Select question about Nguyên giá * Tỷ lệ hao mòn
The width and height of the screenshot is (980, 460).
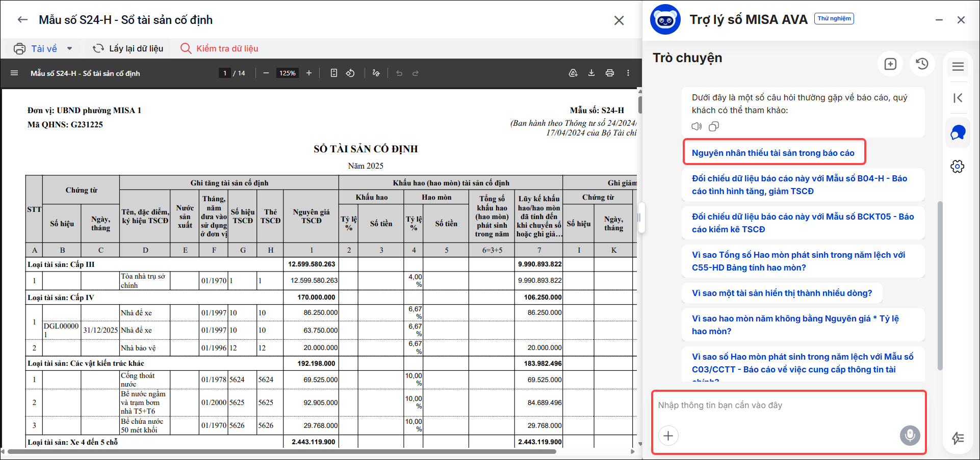click(x=803, y=324)
